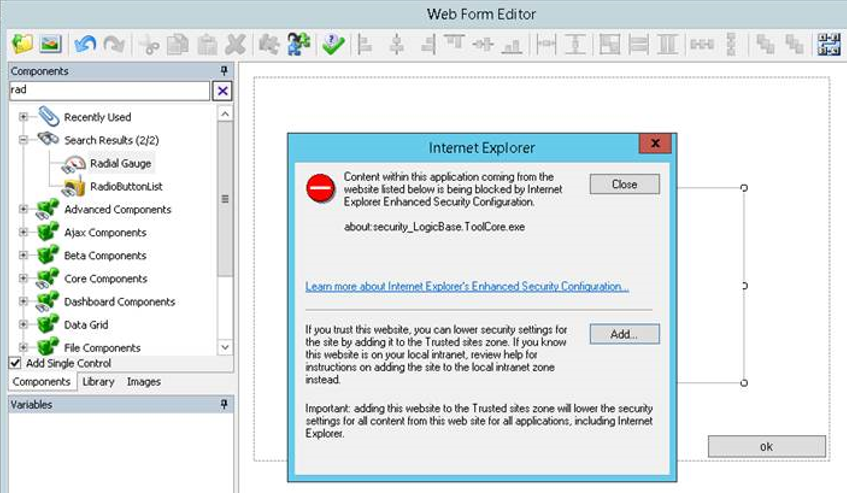Click the component search field containing 'rad'
The height and width of the screenshot is (494, 847).
[x=109, y=90]
